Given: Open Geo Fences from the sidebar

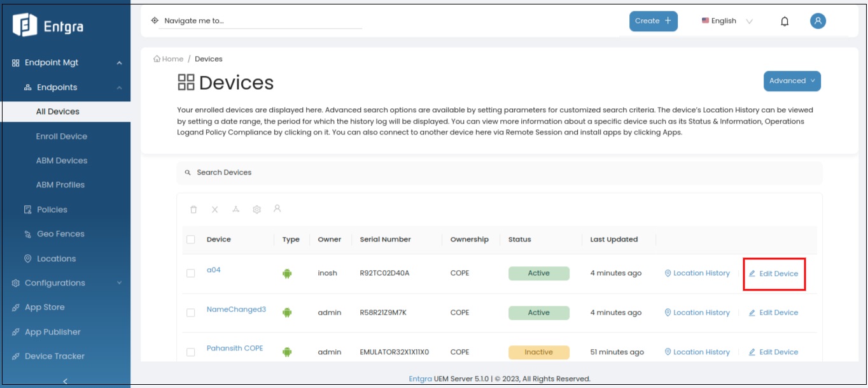Looking at the screenshot, I should (60, 234).
